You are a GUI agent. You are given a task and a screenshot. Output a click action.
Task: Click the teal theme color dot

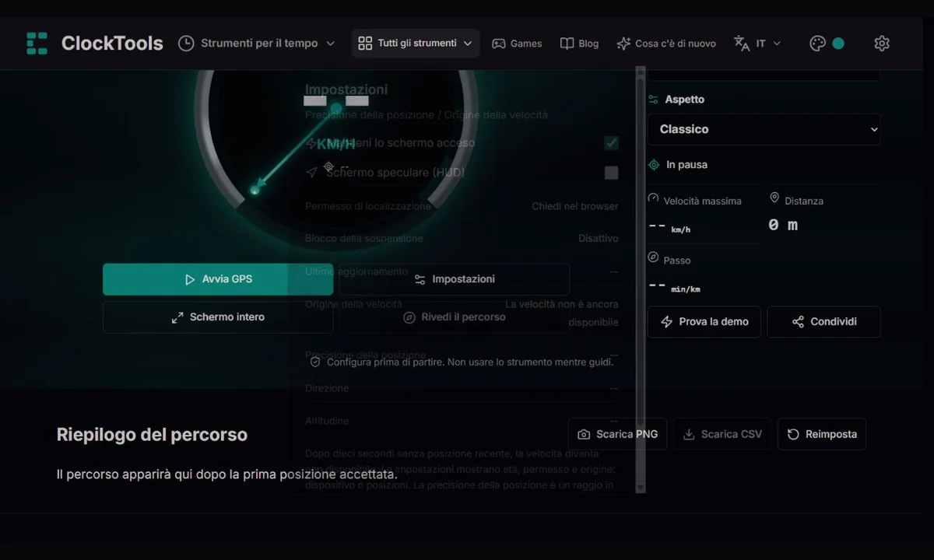(838, 44)
